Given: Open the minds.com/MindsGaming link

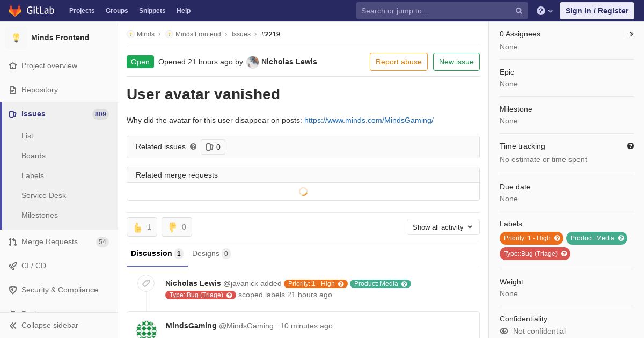Looking at the screenshot, I should pyautogui.click(x=369, y=120).
